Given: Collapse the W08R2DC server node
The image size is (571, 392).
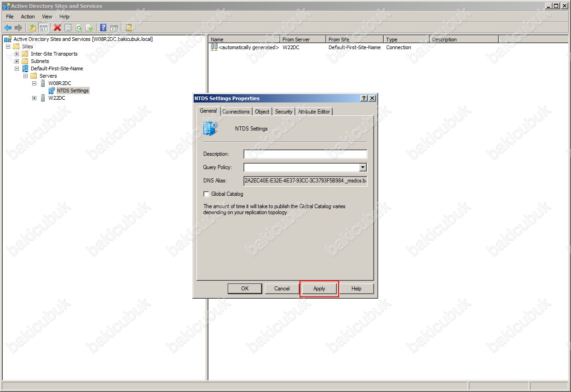Looking at the screenshot, I should (x=34, y=83).
